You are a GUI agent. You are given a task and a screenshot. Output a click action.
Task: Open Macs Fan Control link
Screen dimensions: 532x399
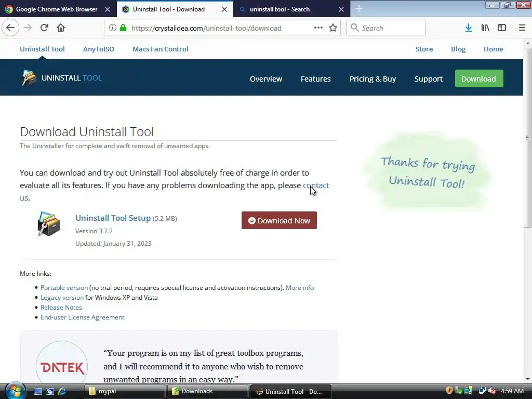[x=161, y=49]
